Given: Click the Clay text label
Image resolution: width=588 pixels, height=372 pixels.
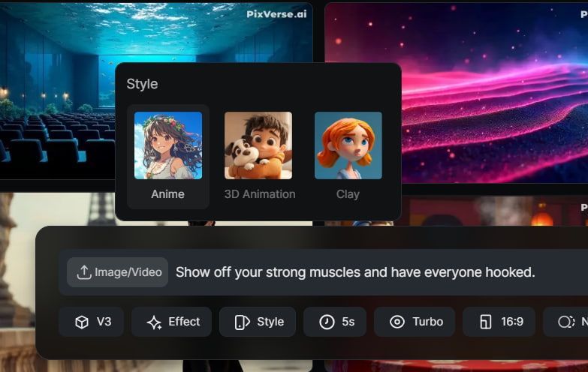Looking at the screenshot, I should [x=348, y=194].
